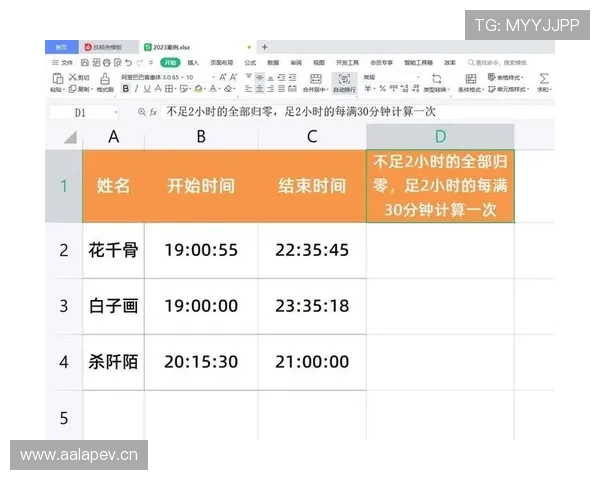Toggle Bold formatting
The image size is (600, 480).
click(x=126, y=89)
